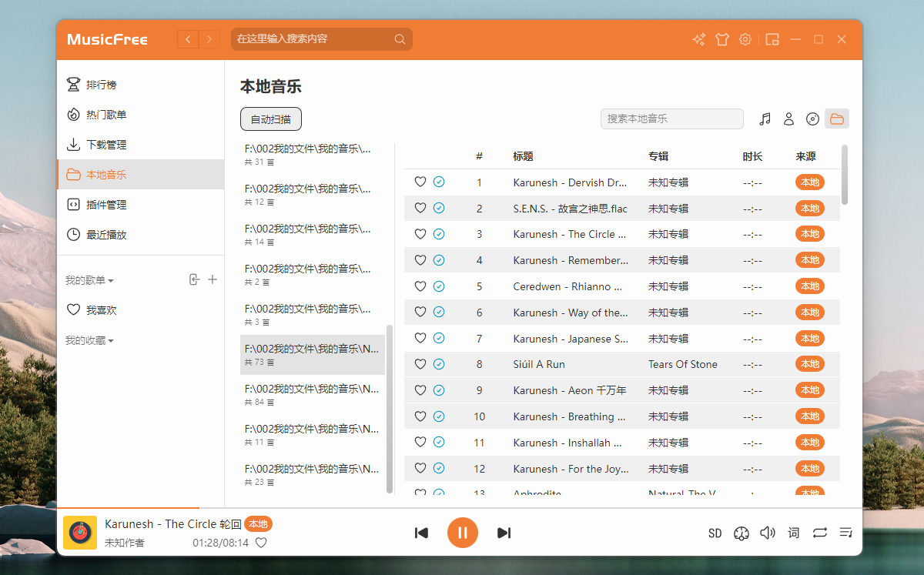Open the SD quality selector
Screen dimensions: 924x575
(715, 533)
